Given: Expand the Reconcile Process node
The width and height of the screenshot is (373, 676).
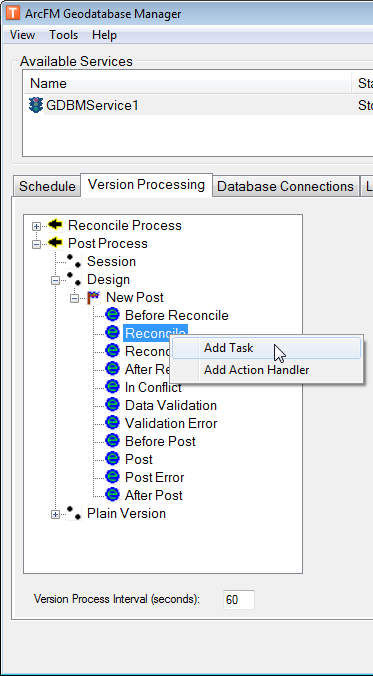Looking at the screenshot, I should (37, 226).
